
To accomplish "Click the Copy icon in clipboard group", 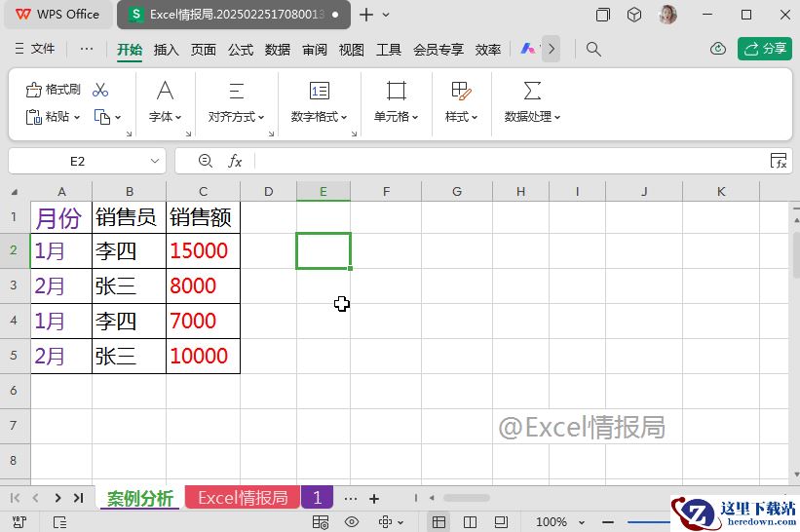I will point(101,117).
